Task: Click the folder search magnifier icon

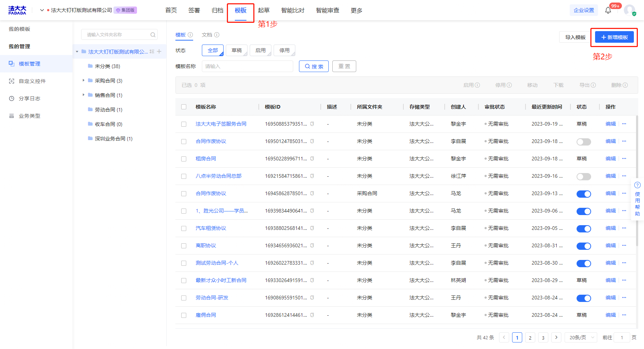Action: [x=153, y=35]
